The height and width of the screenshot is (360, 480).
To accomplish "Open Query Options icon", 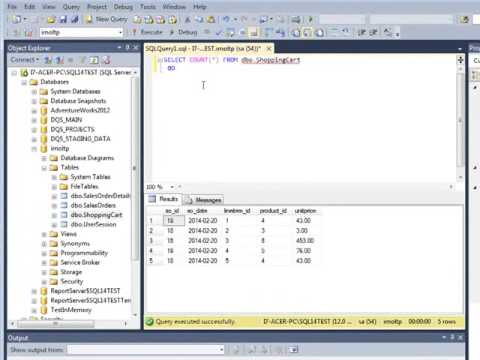I will click(x=242, y=32).
